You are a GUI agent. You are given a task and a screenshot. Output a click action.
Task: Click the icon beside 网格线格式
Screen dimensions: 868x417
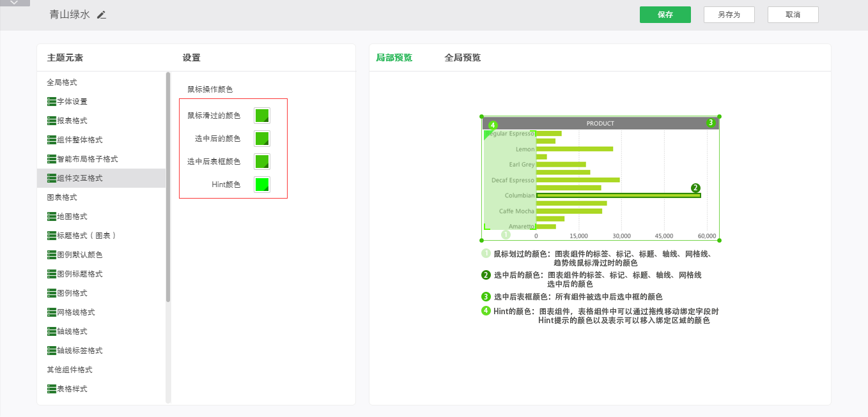[x=52, y=312]
